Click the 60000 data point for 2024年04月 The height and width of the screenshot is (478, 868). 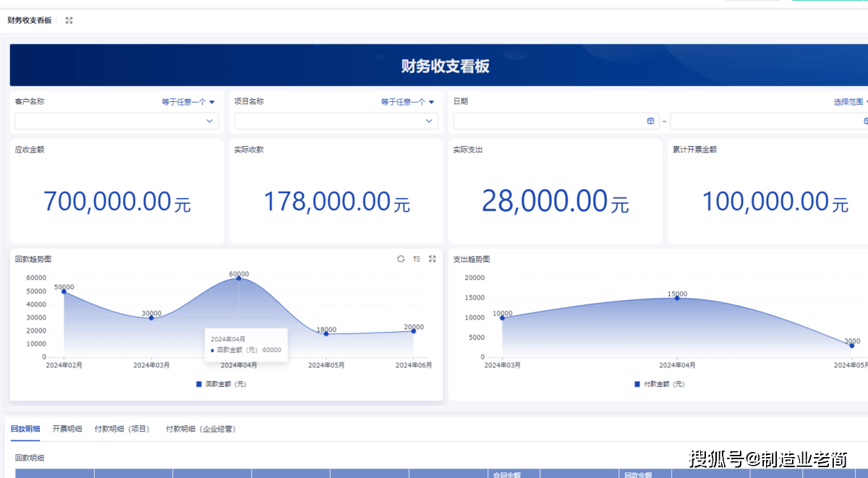(x=239, y=278)
